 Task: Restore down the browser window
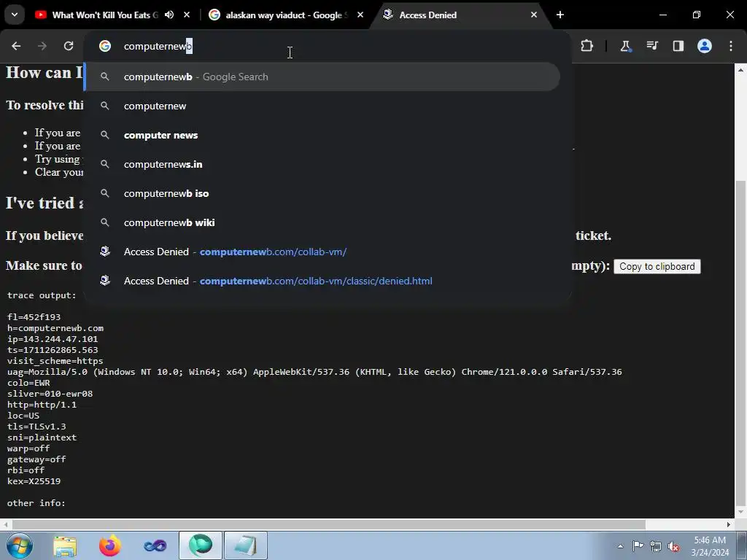697,15
